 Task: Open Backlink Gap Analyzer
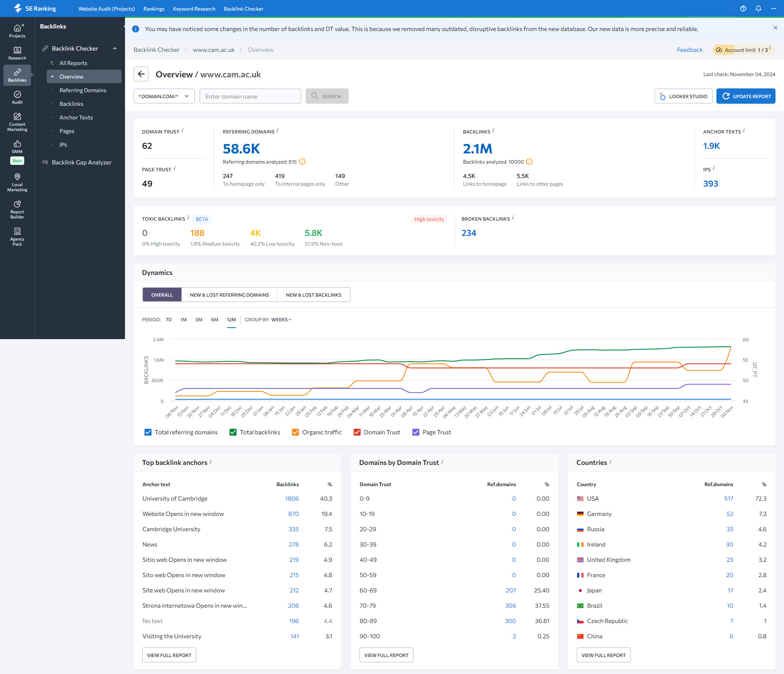(82, 162)
